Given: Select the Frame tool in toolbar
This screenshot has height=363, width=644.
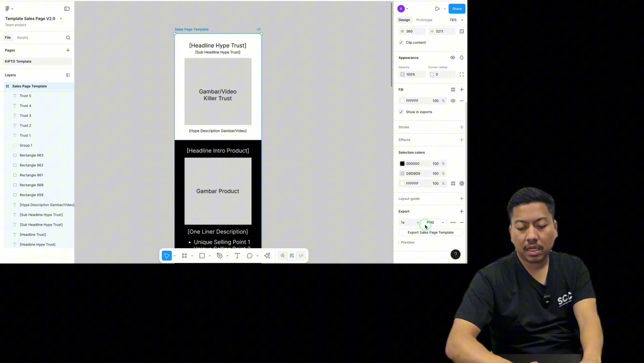Looking at the screenshot, I should pyautogui.click(x=184, y=256).
